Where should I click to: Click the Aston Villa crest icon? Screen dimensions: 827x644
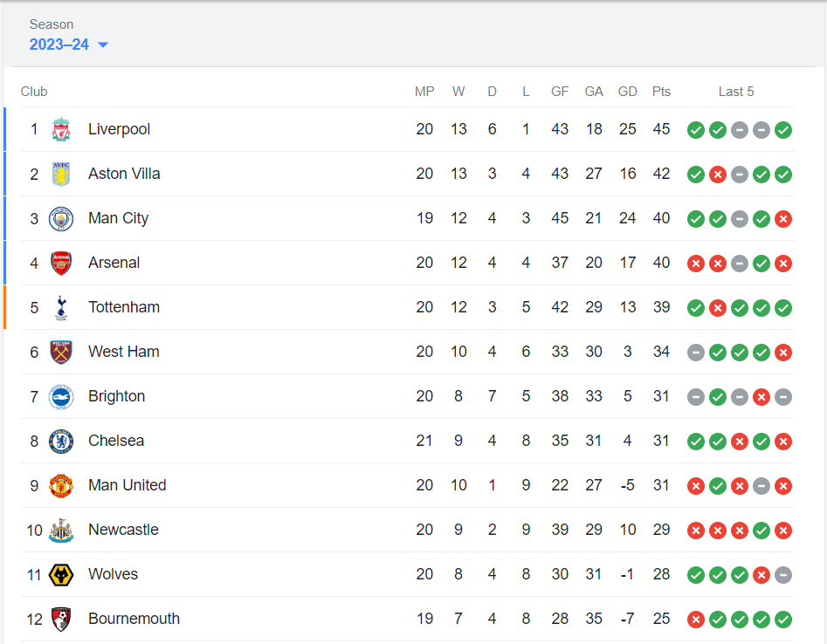[61, 175]
